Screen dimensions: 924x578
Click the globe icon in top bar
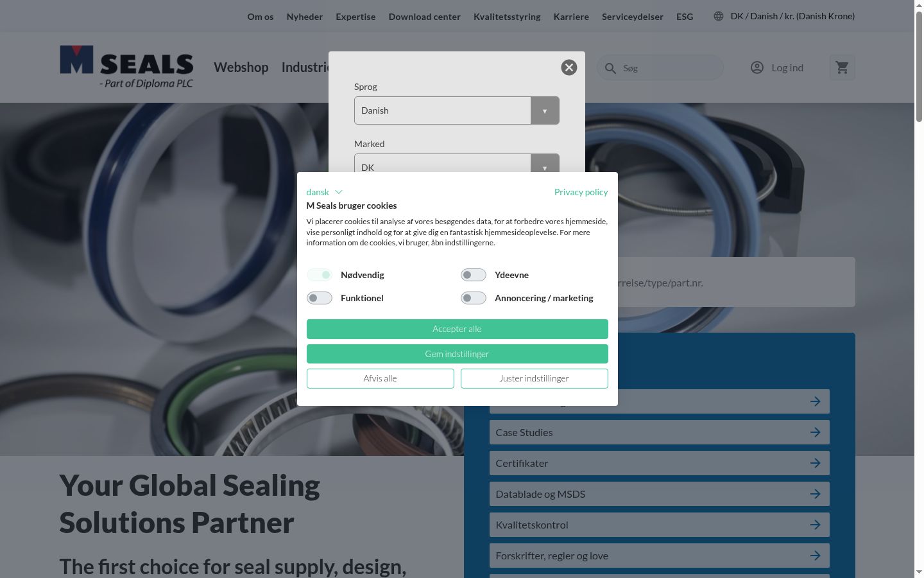click(x=719, y=16)
